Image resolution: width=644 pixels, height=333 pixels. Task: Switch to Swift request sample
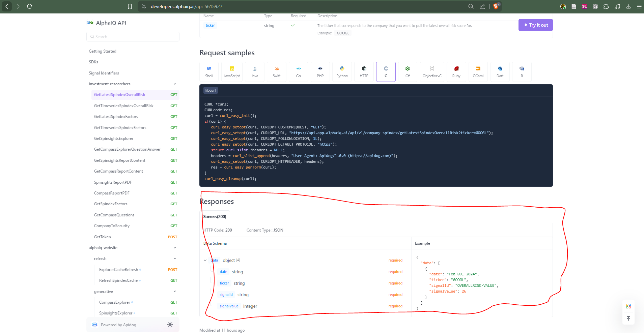point(276,71)
